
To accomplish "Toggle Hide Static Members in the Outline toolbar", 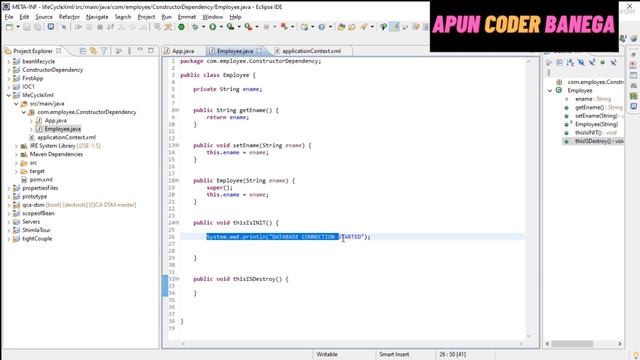I will click(591, 62).
